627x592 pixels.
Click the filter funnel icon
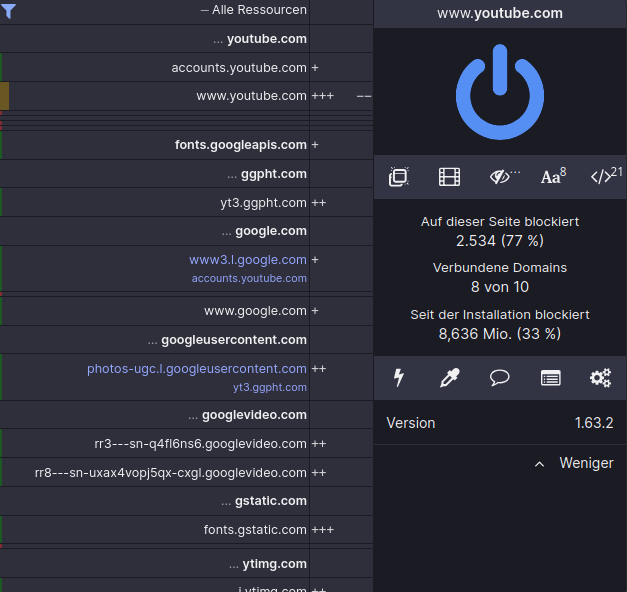(8, 11)
